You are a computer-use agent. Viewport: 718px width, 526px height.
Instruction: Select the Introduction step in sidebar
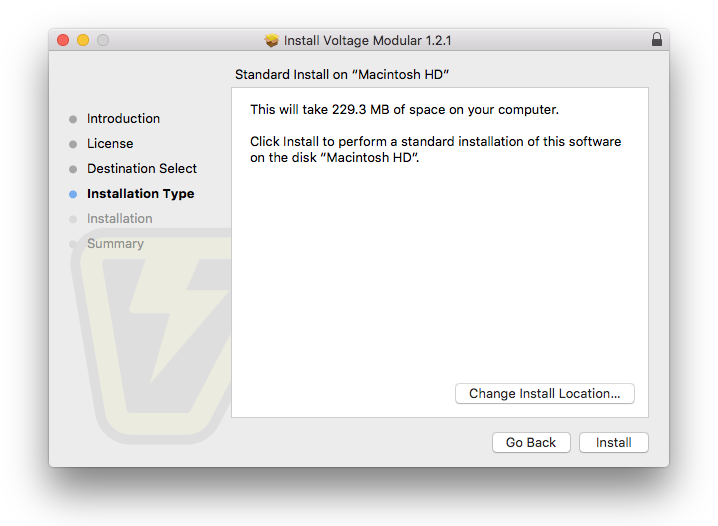[123, 119]
